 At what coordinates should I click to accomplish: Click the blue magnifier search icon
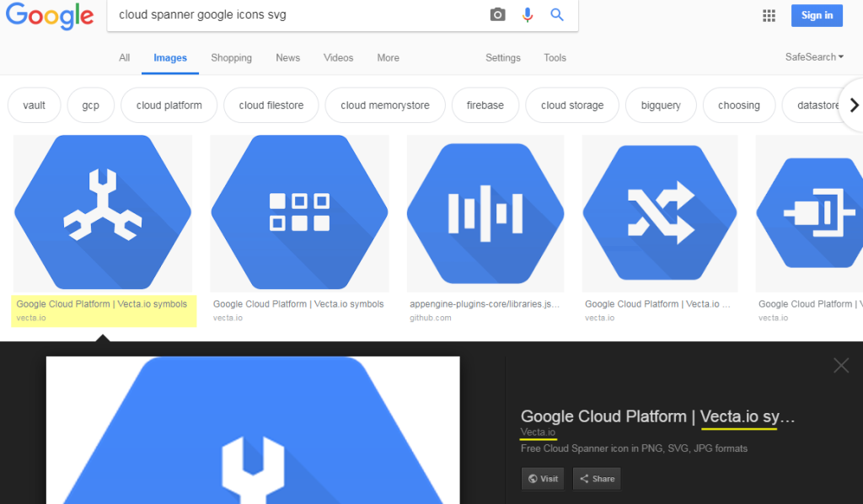pos(557,15)
